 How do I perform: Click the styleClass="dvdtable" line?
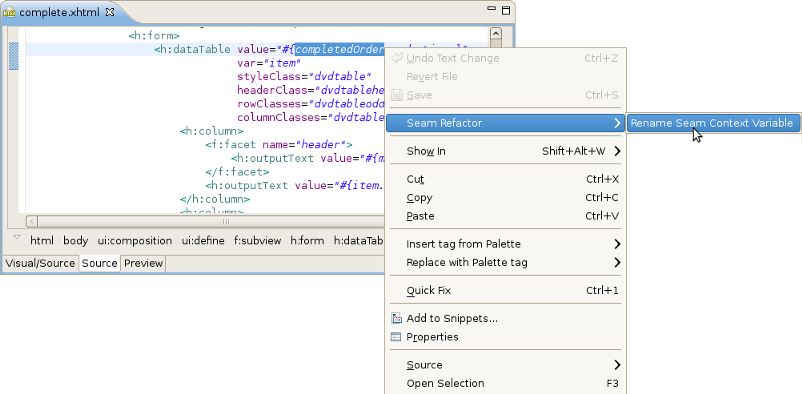tap(304, 77)
